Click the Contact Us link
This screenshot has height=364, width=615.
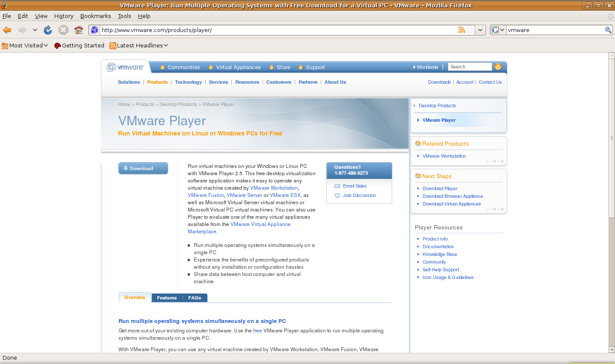pos(490,82)
